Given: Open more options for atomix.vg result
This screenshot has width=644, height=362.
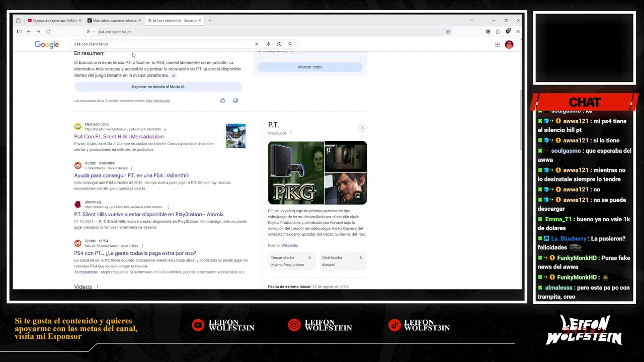Looking at the screenshot, I should pos(168,207).
